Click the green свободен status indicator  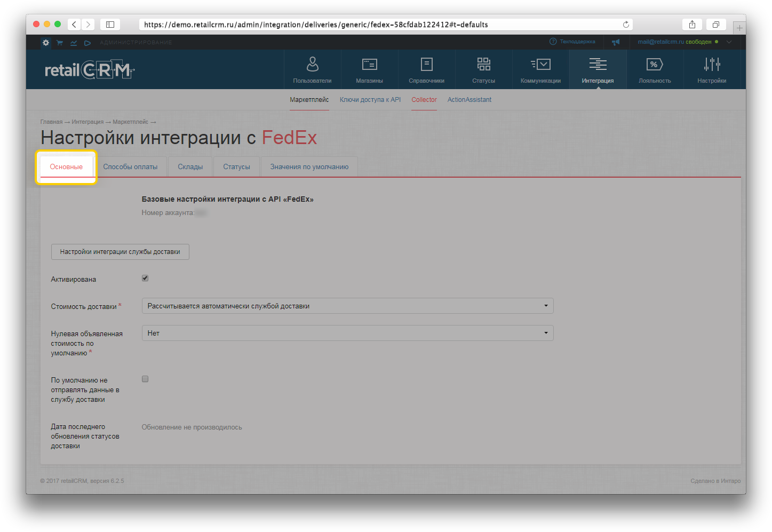(x=715, y=41)
